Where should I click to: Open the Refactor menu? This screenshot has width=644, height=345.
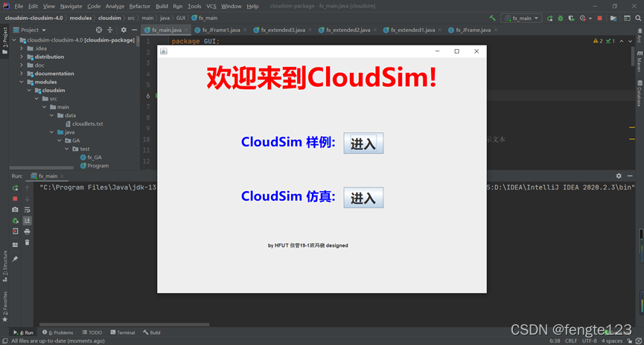click(x=140, y=6)
